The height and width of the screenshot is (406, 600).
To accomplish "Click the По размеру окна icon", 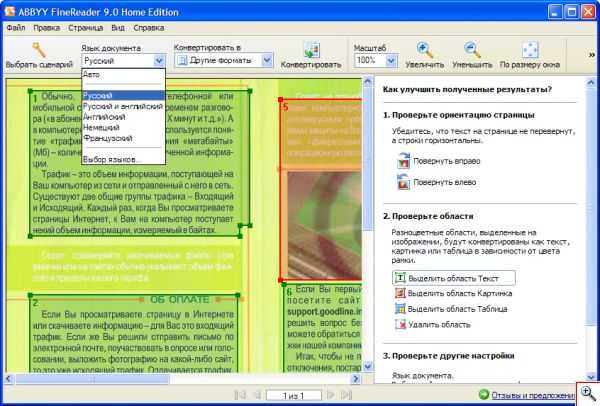I will click(530, 50).
